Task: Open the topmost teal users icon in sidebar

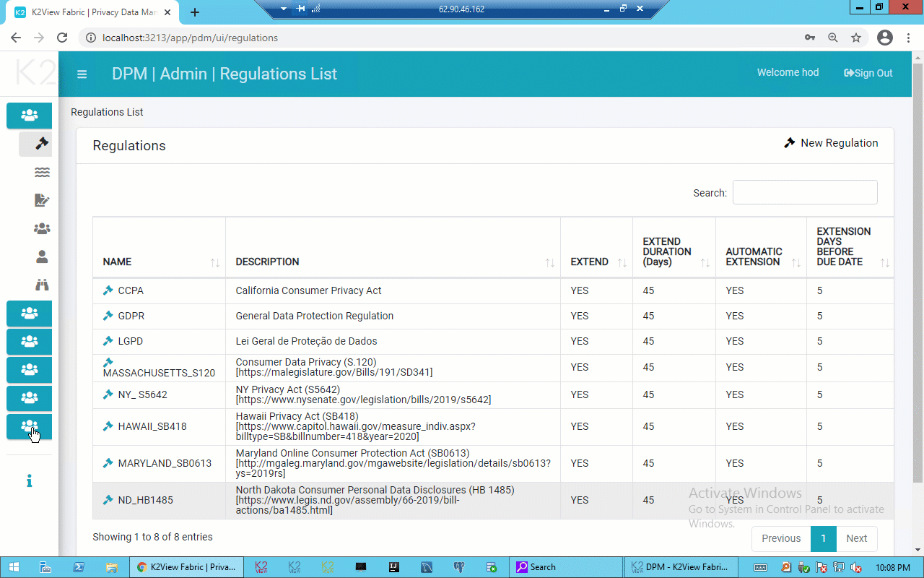Action: [x=29, y=115]
